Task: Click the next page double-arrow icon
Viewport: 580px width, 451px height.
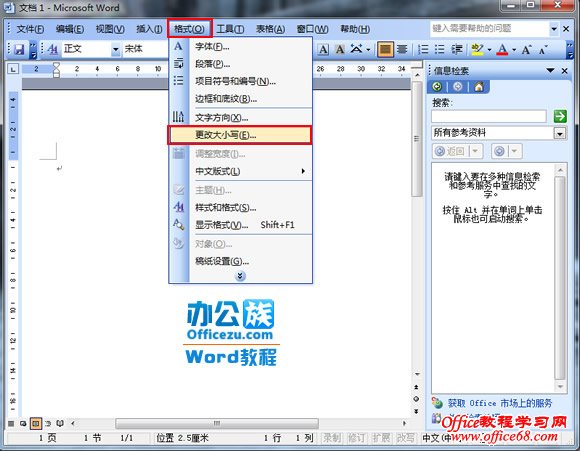Action: point(416,411)
